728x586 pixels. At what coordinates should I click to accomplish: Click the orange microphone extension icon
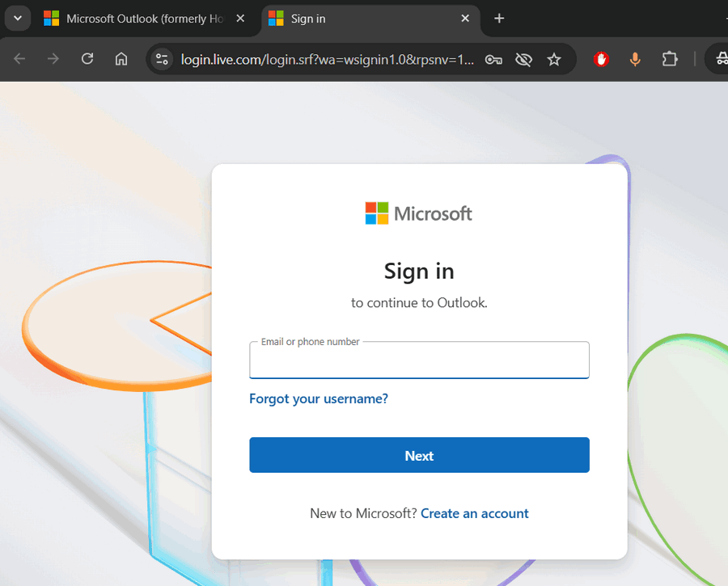pyautogui.click(x=636, y=59)
